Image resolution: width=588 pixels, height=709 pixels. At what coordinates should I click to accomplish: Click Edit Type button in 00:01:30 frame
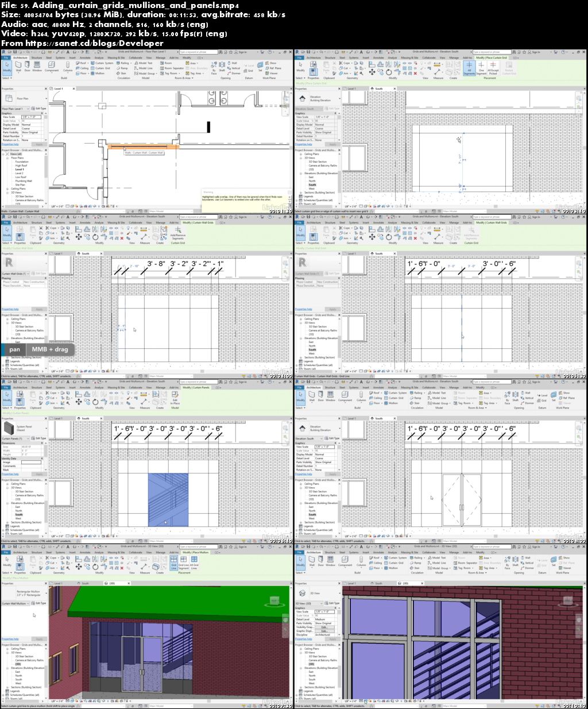point(38,109)
